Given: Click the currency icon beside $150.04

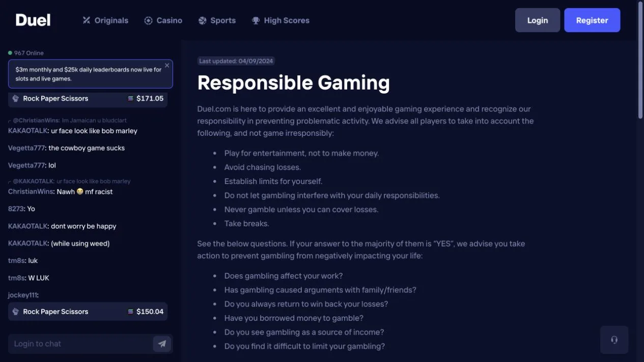Looking at the screenshot, I should coord(131,312).
